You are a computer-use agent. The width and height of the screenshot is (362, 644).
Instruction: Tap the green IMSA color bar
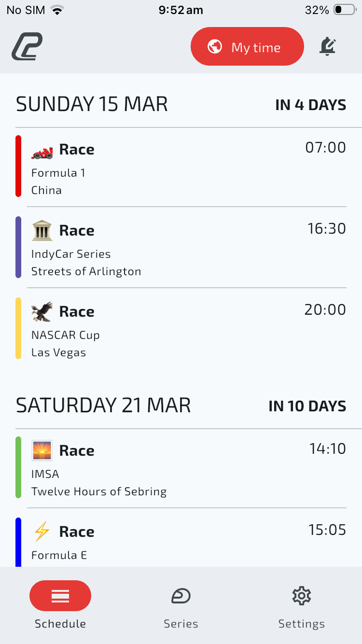(x=18, y=467)
